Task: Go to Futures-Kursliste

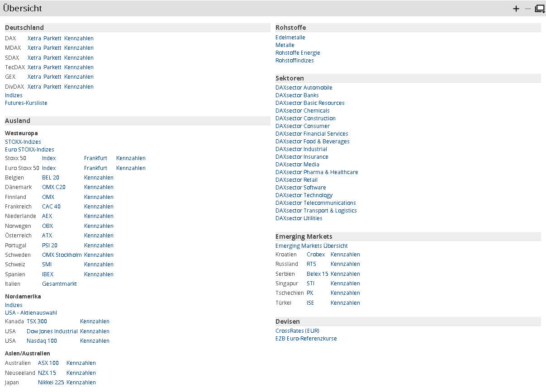Action: pyautogui.click(x=26, y=103)
